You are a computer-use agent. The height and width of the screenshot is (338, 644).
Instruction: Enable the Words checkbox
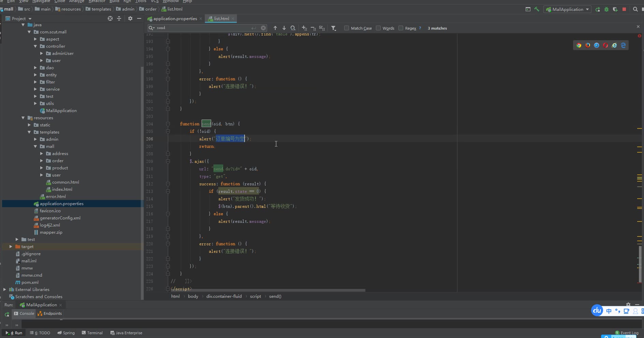tap(378, 28)
